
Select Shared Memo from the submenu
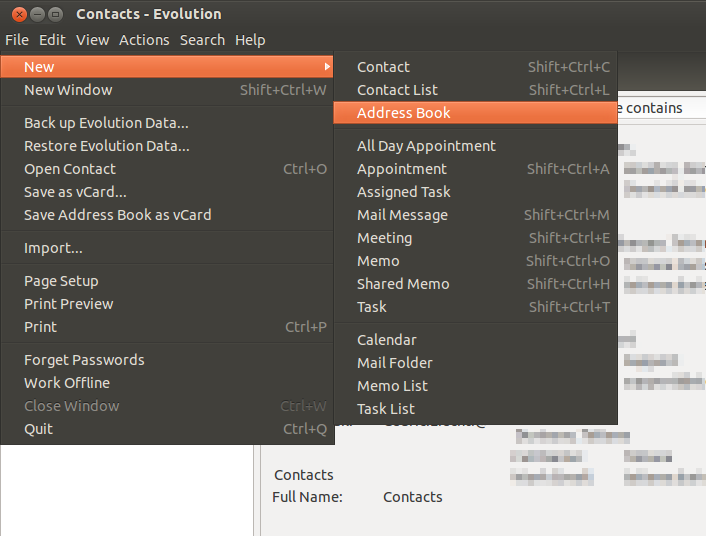pyautogui.click(x=403, y=284)
